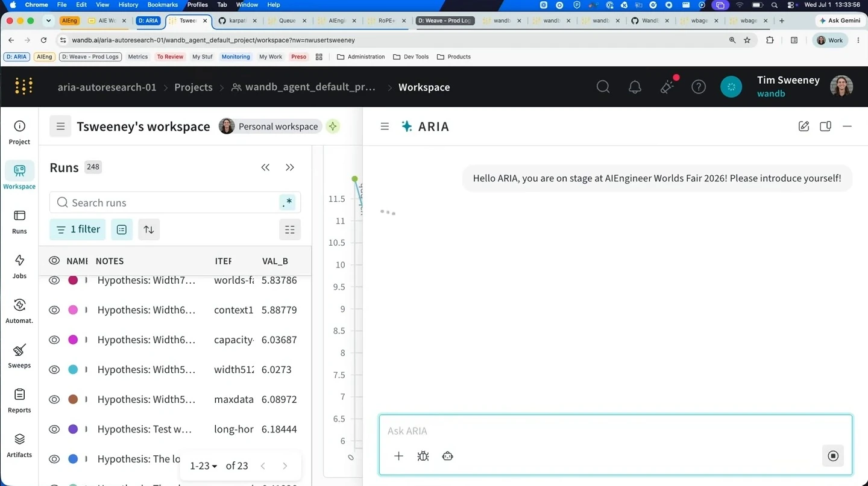
Task: Open the columns manage icon
Action: (x=290, y=229)
